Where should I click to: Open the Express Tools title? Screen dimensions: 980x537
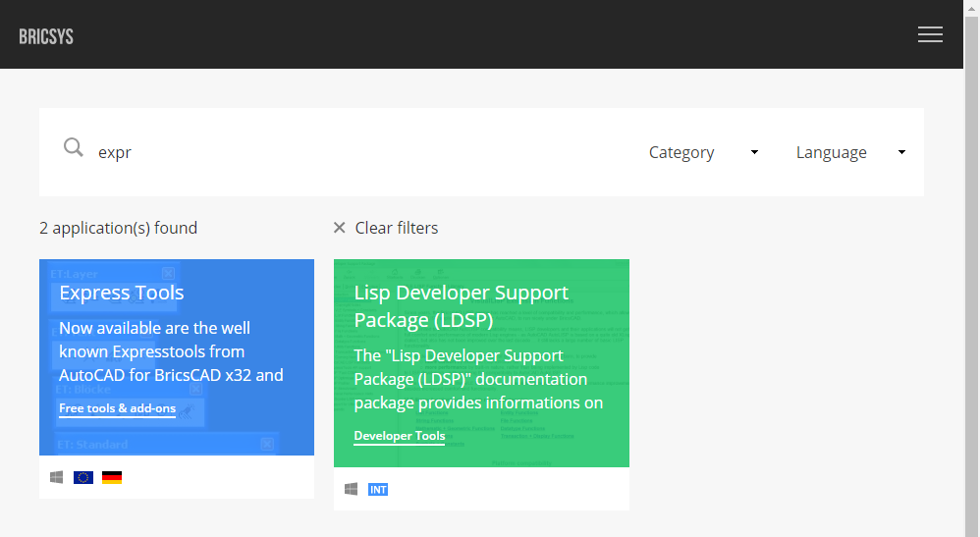tap(122, 294)
